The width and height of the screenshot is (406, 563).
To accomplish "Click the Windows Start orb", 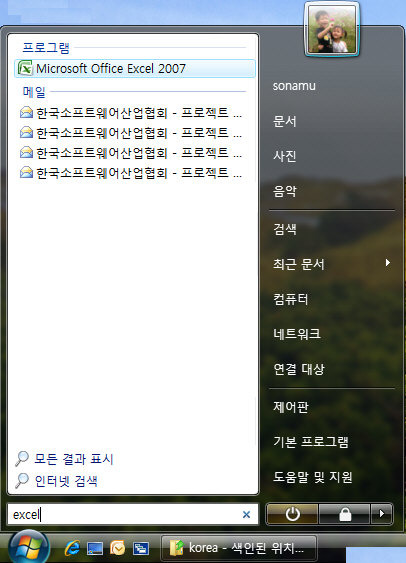I will pos(29,547).
